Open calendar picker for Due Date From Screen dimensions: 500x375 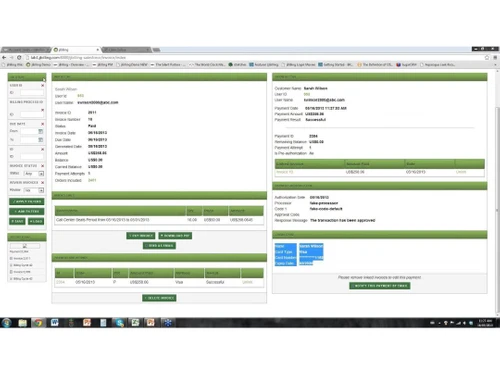click(41, 131)
